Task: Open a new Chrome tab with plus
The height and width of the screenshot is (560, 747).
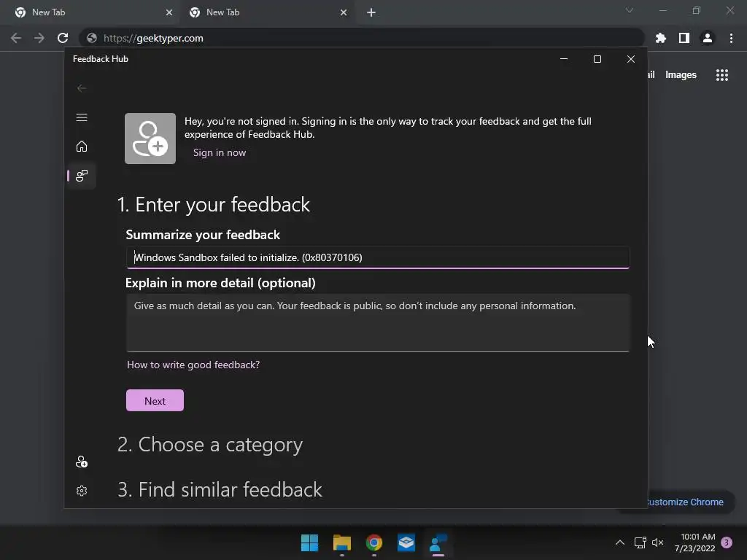Action: [x=371, y=12]
